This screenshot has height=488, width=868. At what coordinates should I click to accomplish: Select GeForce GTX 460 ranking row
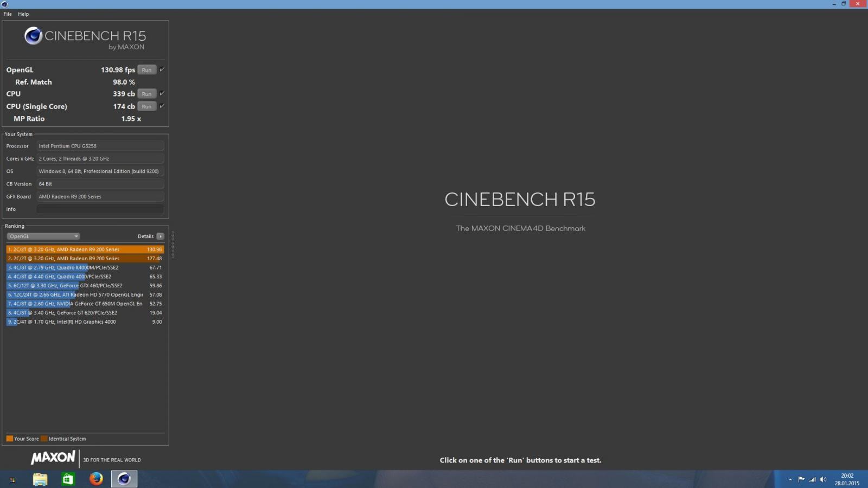tap(85, 286)
